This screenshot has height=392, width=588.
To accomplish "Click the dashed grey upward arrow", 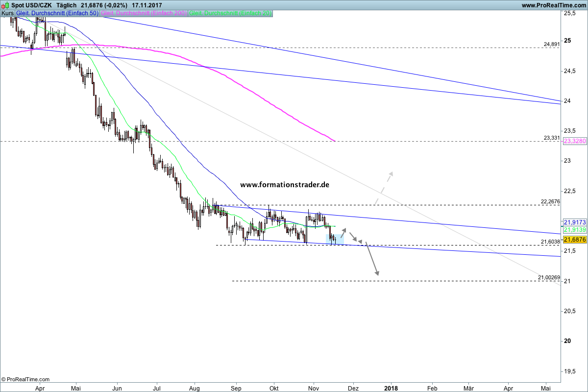I will [x=385, y=188].
